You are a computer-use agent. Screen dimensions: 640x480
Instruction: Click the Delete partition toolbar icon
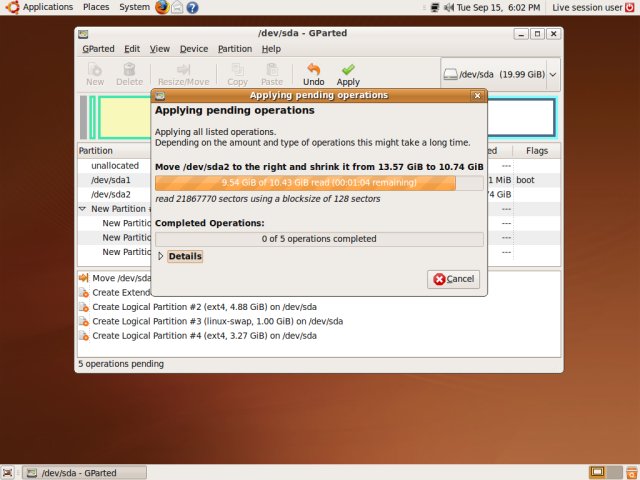click(x=129, y=69)
